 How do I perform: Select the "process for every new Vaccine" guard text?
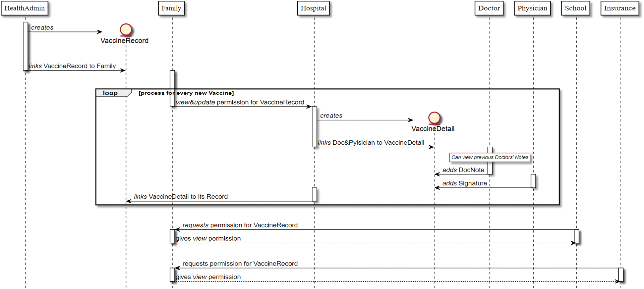(x=186, y=93)
